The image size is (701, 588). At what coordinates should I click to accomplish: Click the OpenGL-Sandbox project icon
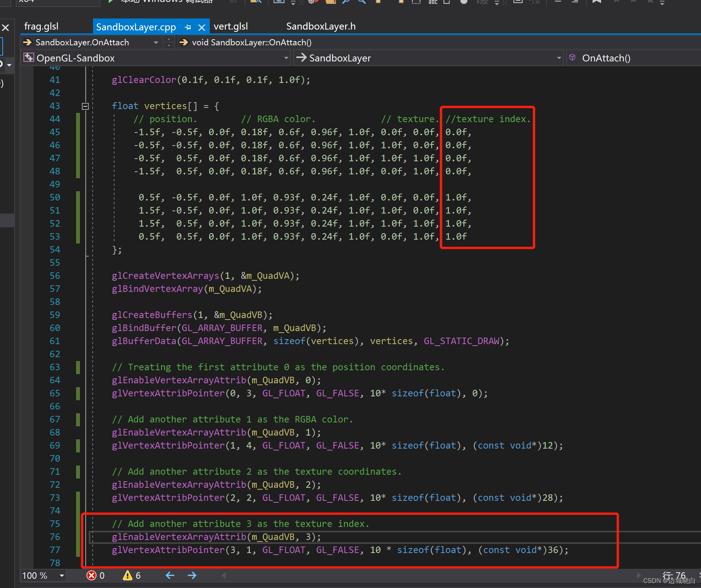29,58
